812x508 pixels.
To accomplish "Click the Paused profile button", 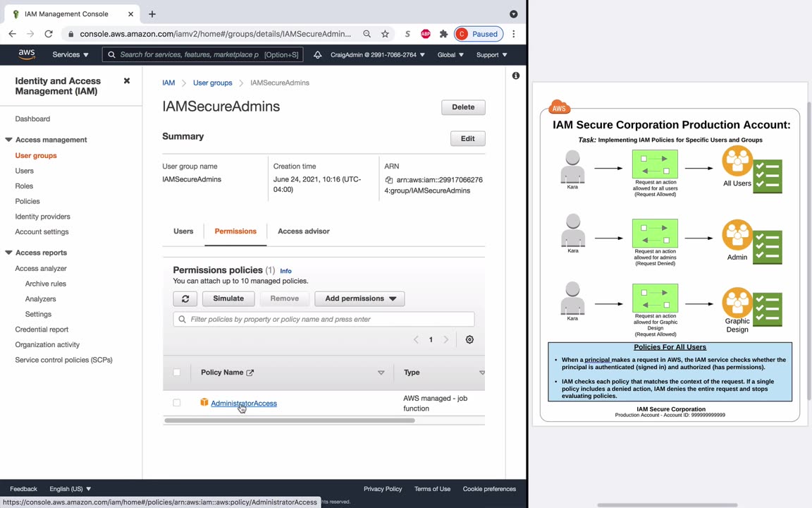I will coord(479,34).
